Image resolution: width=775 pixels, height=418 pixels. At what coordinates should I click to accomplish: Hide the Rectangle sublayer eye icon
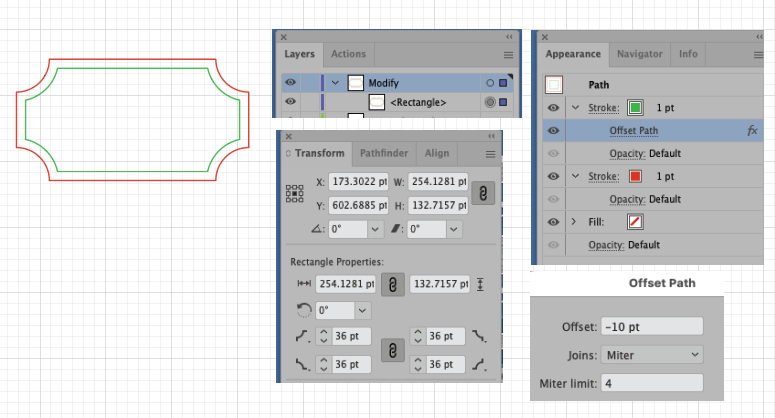click(x=291, y=102)
